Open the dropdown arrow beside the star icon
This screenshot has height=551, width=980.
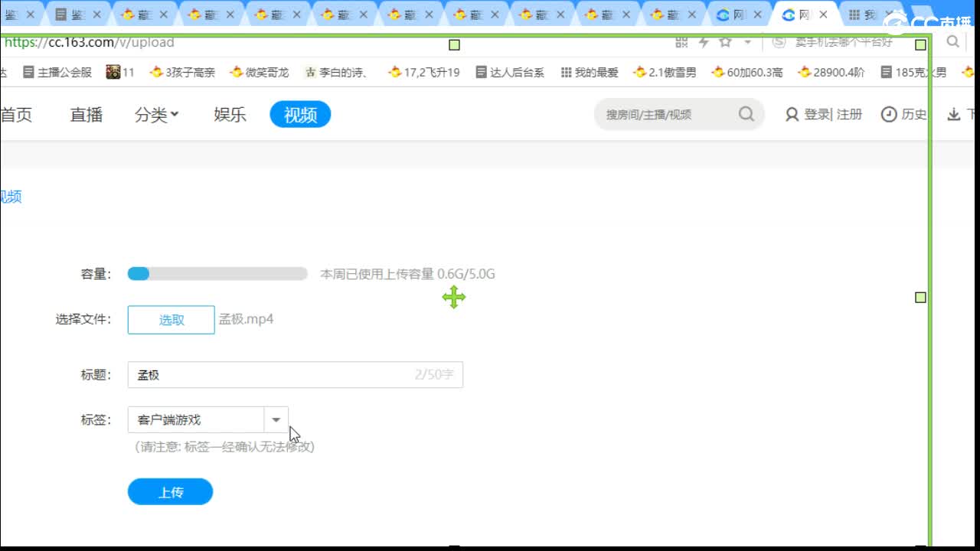point(747,42)
